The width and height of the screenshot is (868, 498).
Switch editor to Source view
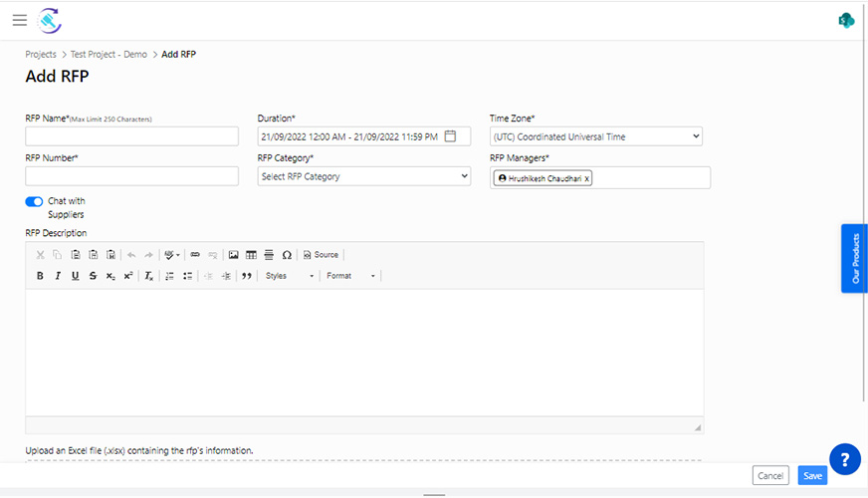tap(321, 255)
